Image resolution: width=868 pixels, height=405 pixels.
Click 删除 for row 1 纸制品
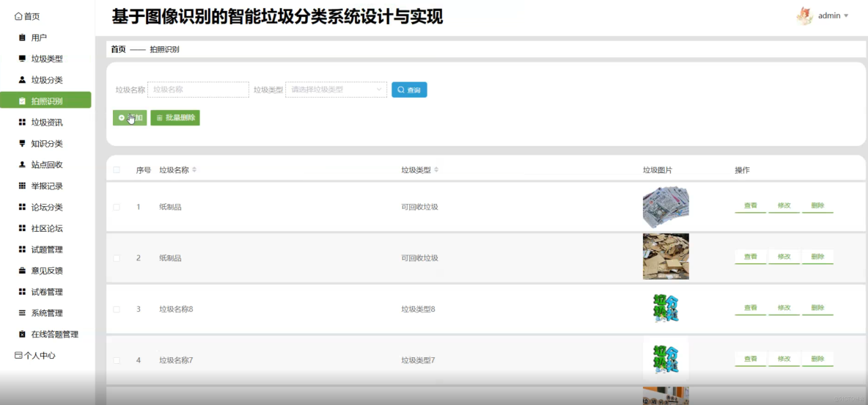[x=817, y=205]
